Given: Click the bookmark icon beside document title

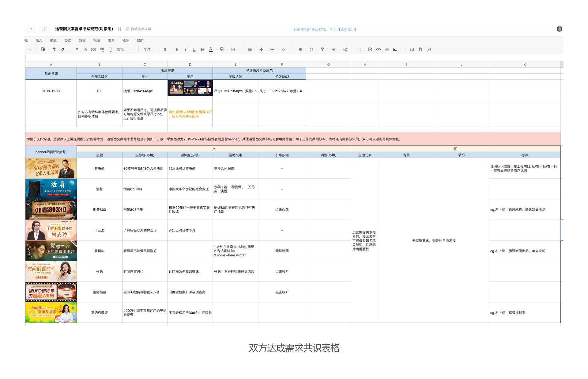Looking at the screenshot, I should [119, 29].
